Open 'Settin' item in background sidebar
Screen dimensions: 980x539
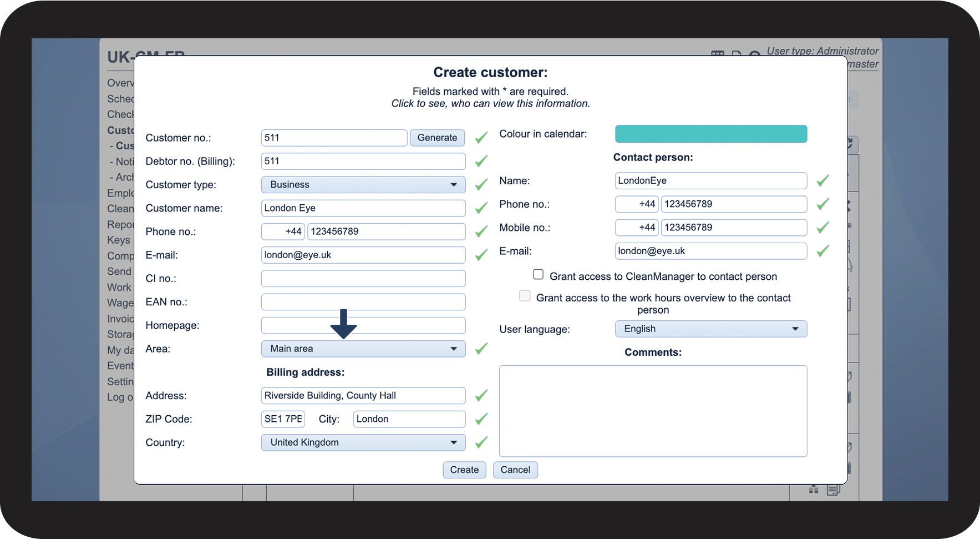click(x=120, y=381)
